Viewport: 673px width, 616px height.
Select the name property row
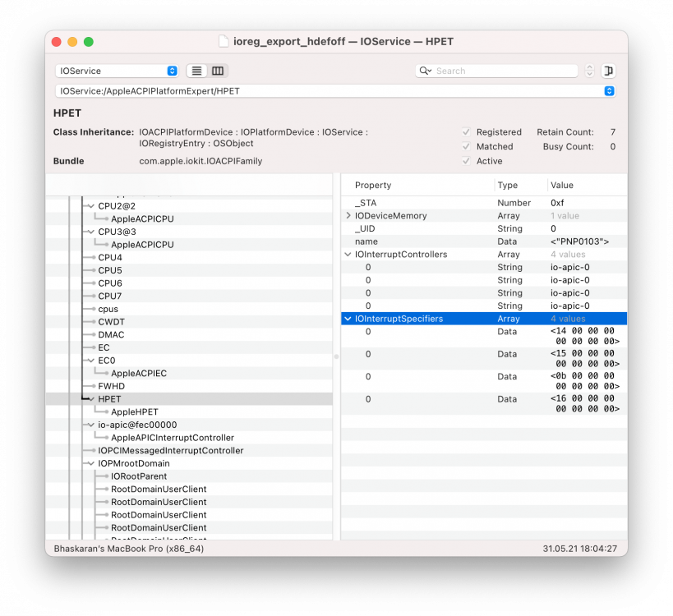coord(484,241)
